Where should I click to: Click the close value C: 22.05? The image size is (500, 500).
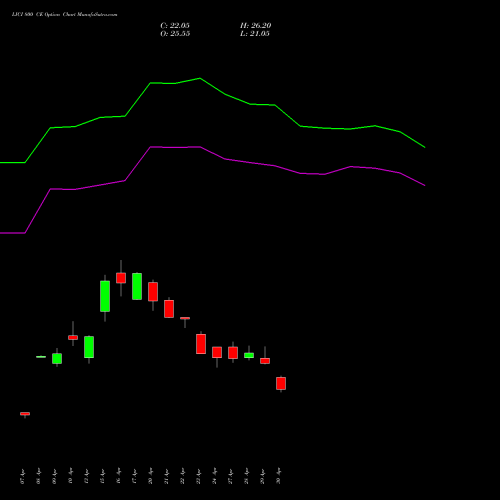point(175,26)
